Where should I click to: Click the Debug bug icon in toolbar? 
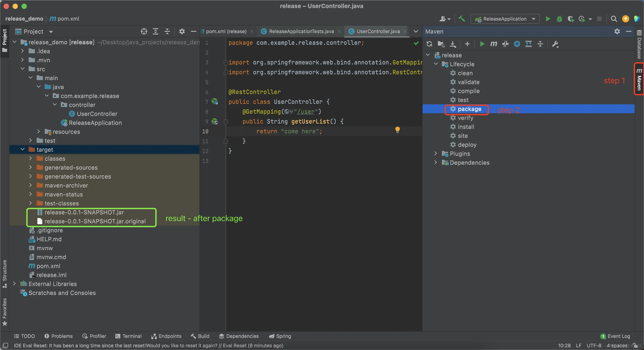tap(559, 19)
